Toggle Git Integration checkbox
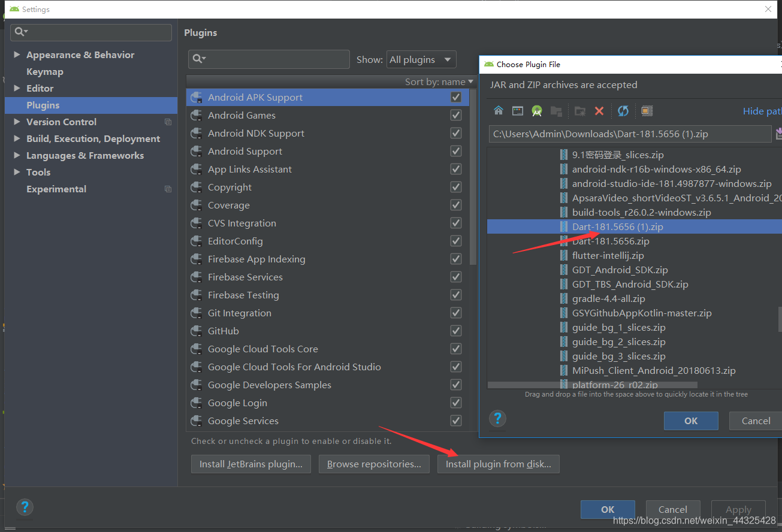 point(456,313)
